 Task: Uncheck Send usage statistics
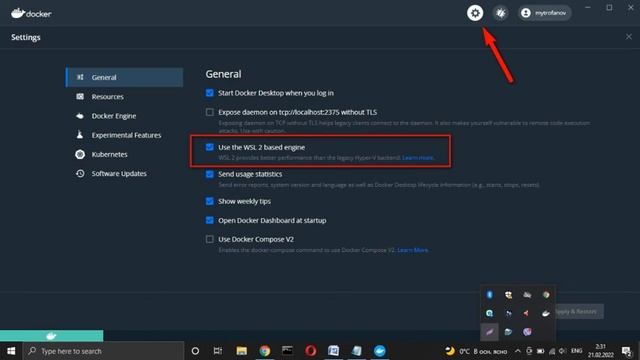coord(209,174)
